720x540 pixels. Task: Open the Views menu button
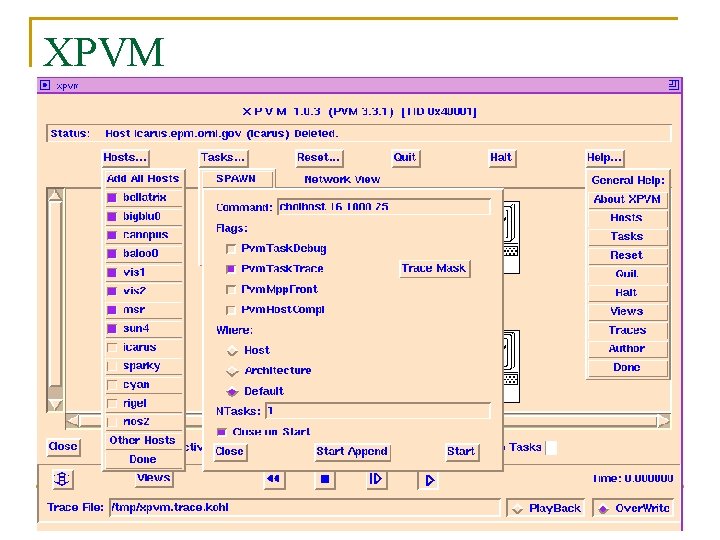click(x=154, y=478)
